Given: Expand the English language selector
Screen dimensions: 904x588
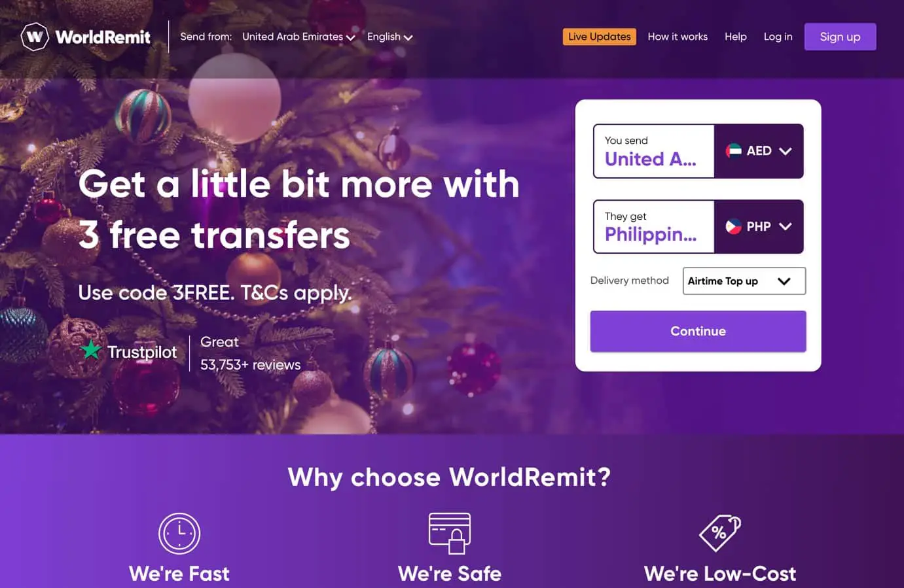Looking at the screenshot, I should [389, 37].
